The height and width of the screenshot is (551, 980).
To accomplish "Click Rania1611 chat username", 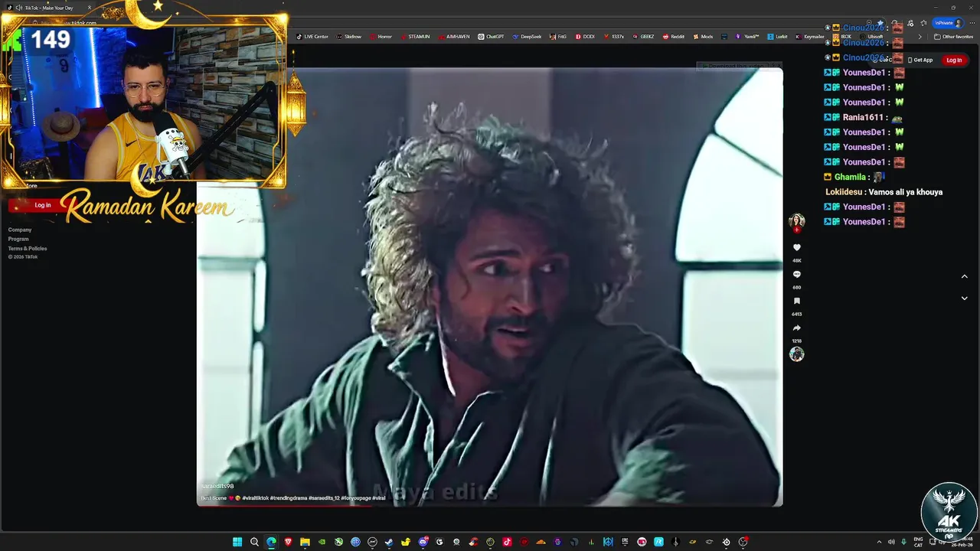I will (864, 117).
